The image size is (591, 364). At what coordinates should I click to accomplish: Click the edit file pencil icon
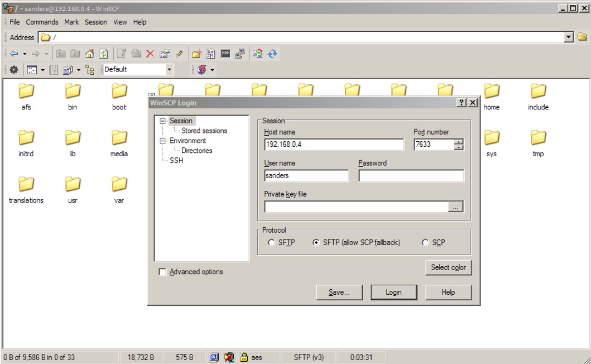click(x=121, y=54)
